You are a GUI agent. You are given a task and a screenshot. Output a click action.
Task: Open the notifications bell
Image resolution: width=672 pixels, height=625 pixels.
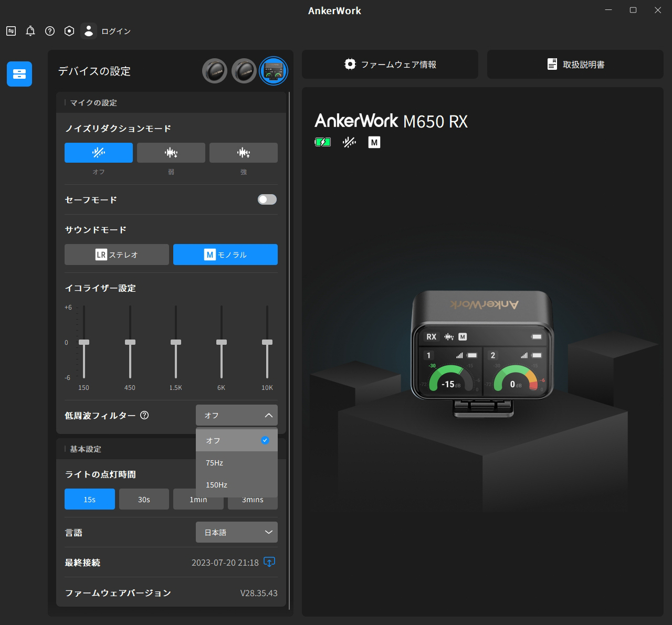click(30, 31)
